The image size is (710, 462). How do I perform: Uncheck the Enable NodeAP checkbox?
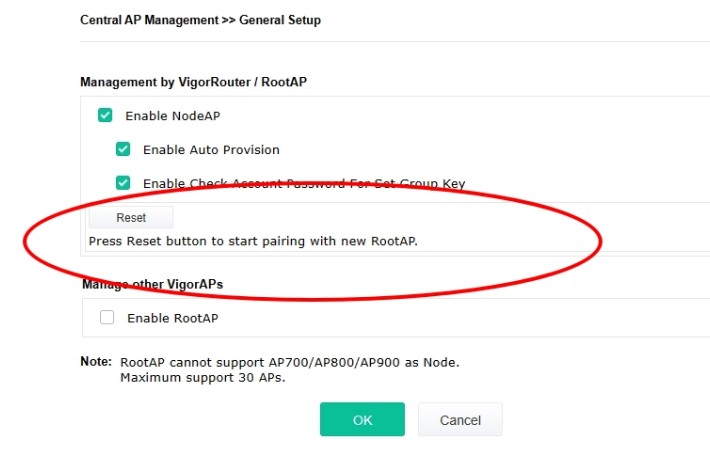[105, 116]
